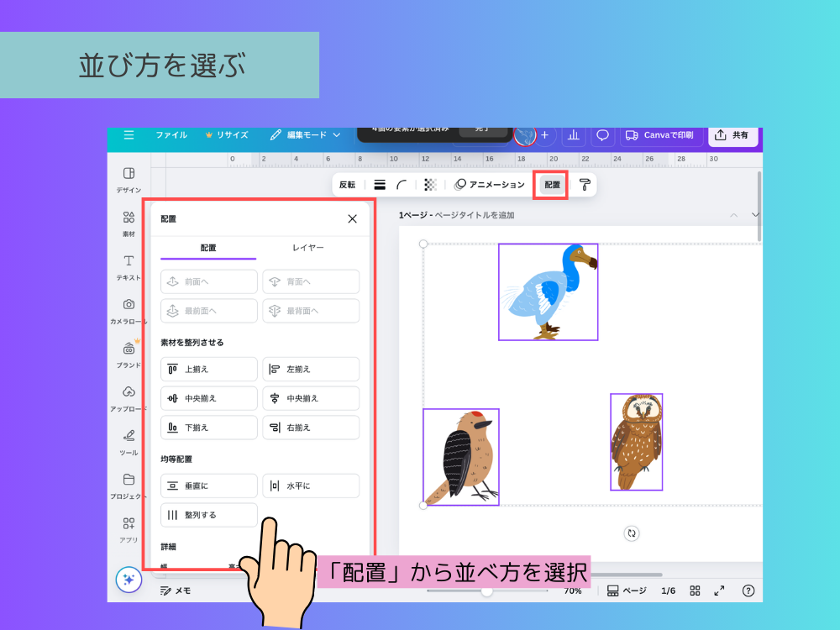Open the プロジェクト panel
840x630 pixels.
[128, 480]
